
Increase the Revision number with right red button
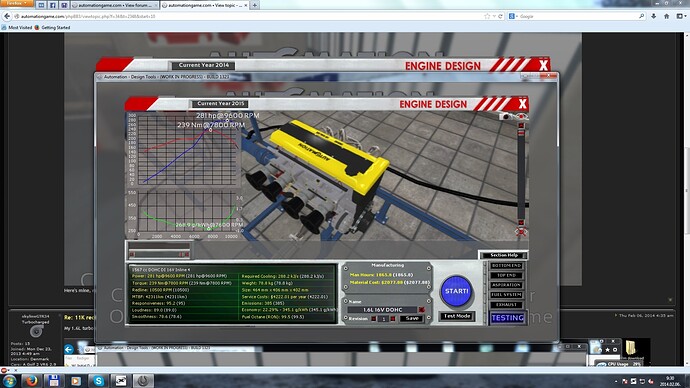393,318
